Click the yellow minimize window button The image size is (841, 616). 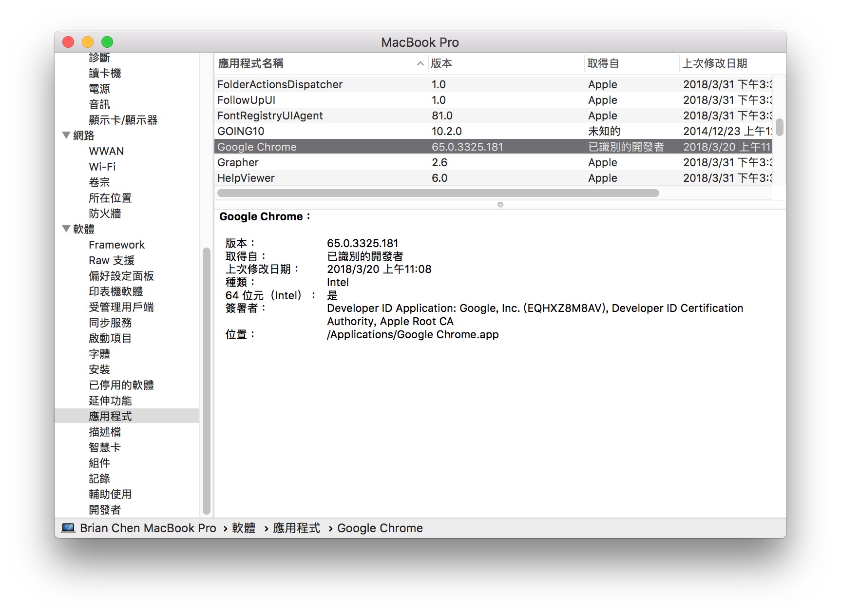(x=88, y=42)
